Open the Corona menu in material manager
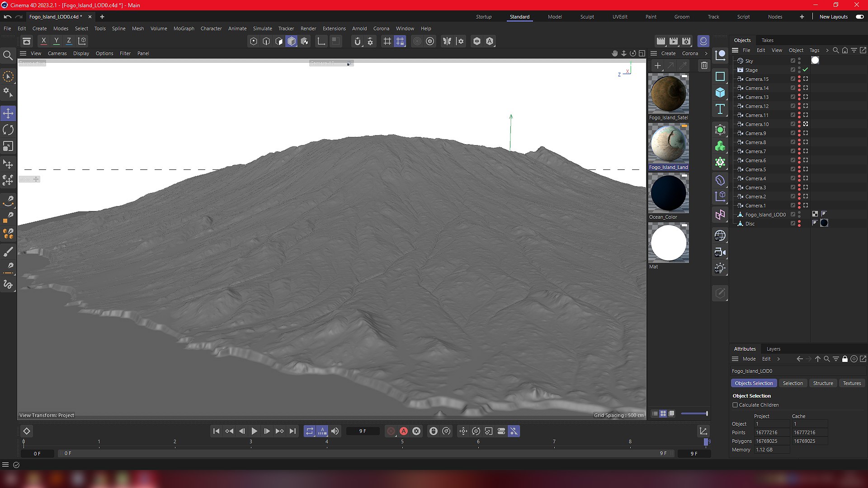 [x=690, y=53]
